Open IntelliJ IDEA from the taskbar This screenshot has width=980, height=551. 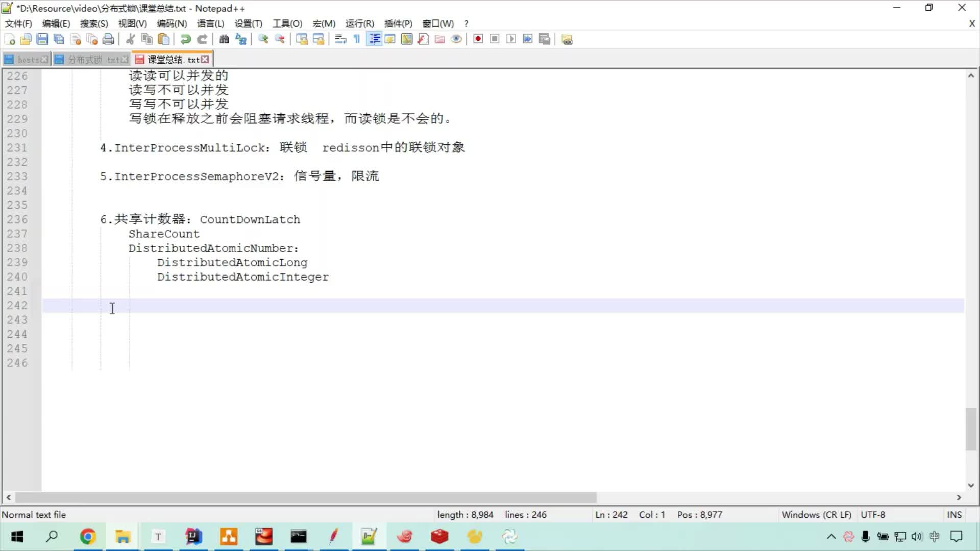click(193, 537)
